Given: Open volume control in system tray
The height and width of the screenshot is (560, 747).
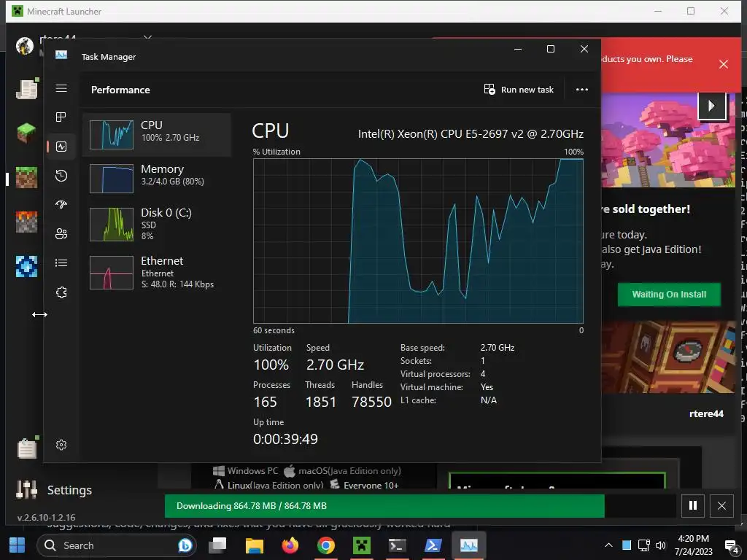Looking at the screenshot, I should click(x=661, y=545).
